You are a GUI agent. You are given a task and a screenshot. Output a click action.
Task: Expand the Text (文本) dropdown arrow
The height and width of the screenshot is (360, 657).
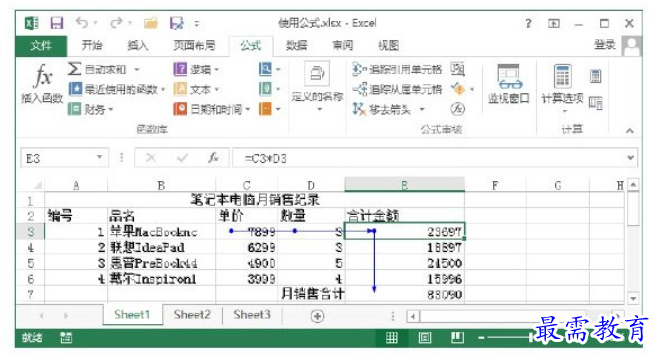point(217,89)
